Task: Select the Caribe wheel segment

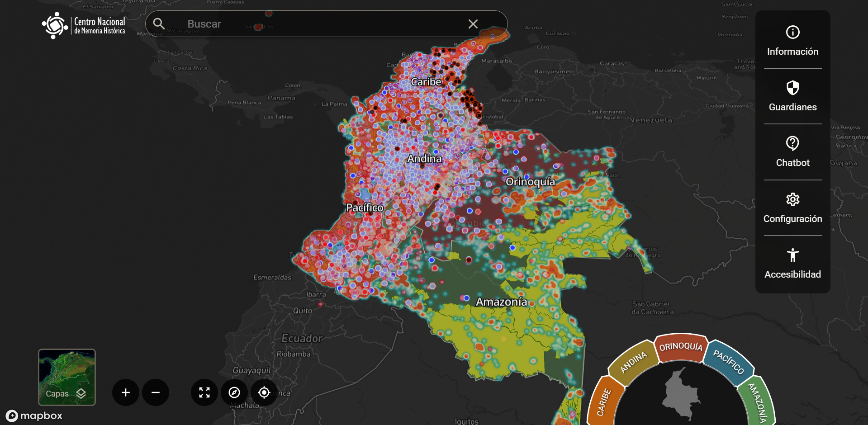Action: [x=604, y=402]
